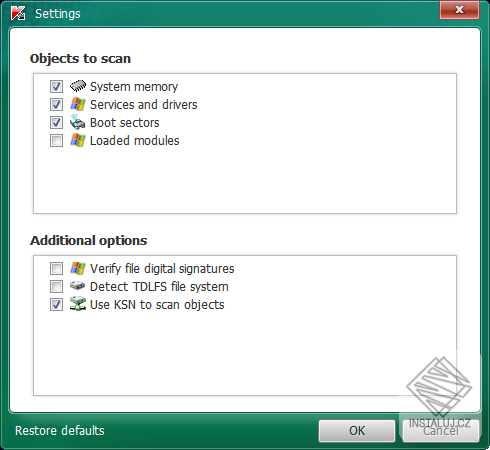Image resolution: width=490 pixels, height=450 pixels.
Task: Close the Settings window with the X
Action: pyautogui.click(x=459, y=10)
